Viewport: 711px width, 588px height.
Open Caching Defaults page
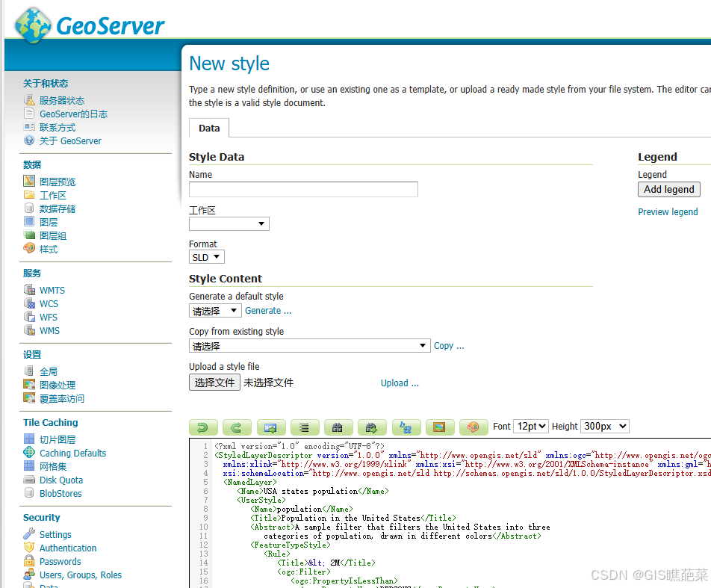(x=72, y=453)
